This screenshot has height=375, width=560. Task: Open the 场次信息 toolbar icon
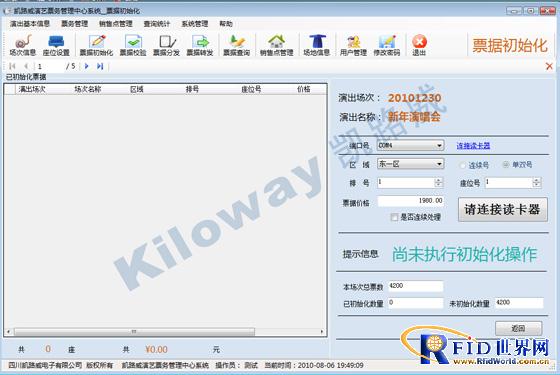click(x=22, y=45)
